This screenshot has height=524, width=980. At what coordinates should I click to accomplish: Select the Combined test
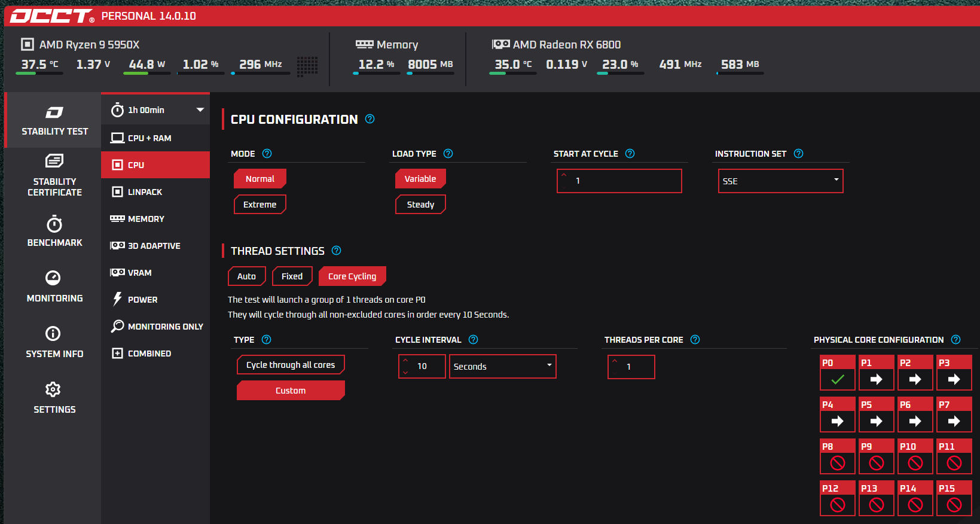point(155,354)
